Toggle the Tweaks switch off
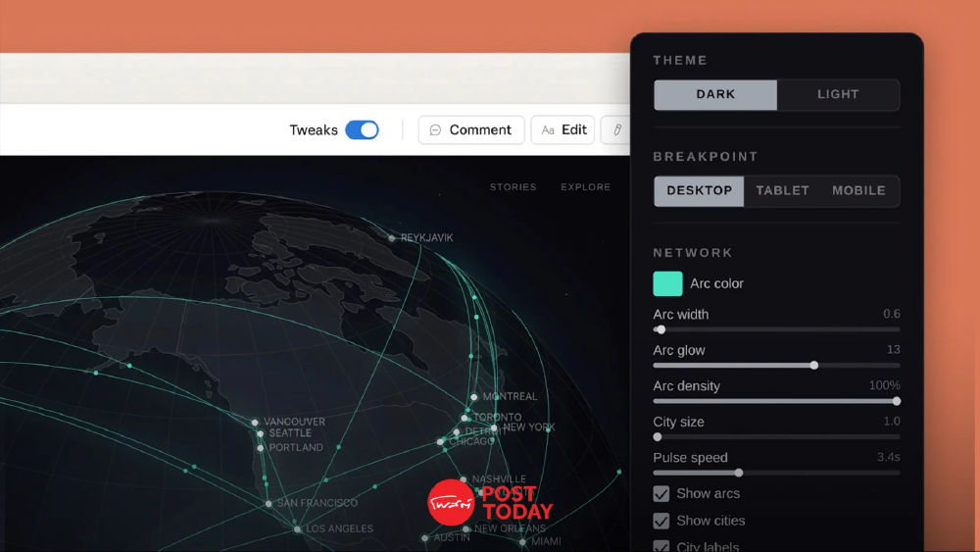This screenshot has width=980, height=552. click(x=362, y=130)
